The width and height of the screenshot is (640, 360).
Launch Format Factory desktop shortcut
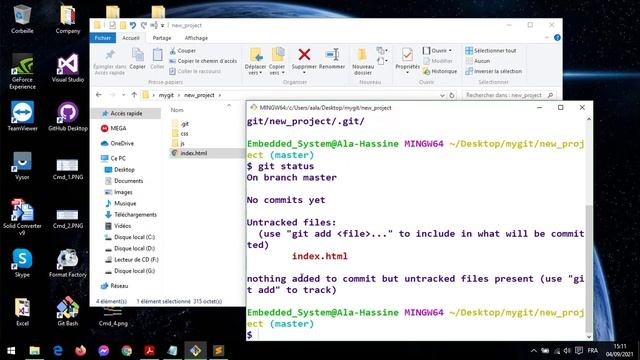pos(68,263)
